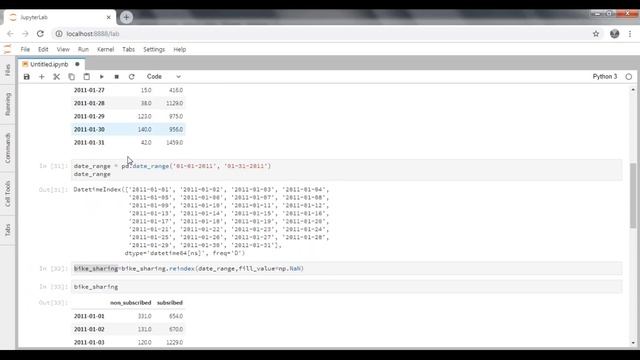The image size is (640, 360).
Task: Reload the browser page
Action: pyautogui.click(x=40, y=34)
